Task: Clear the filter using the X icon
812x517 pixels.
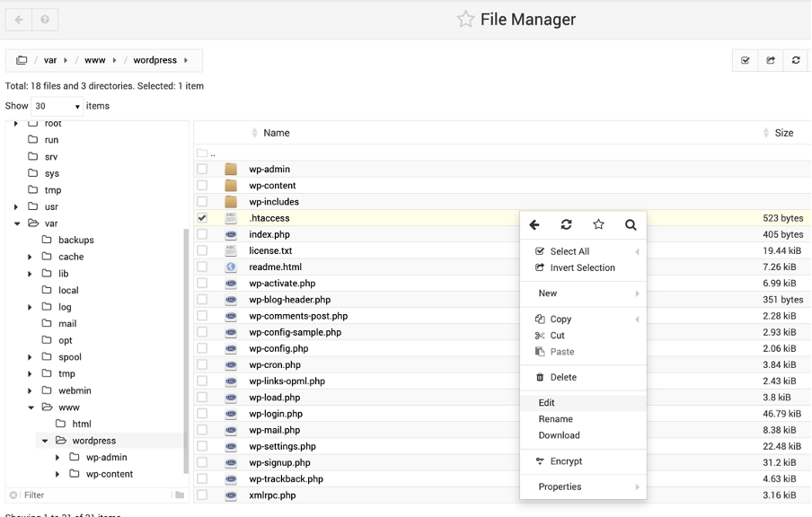Action: tap(13, 495)
